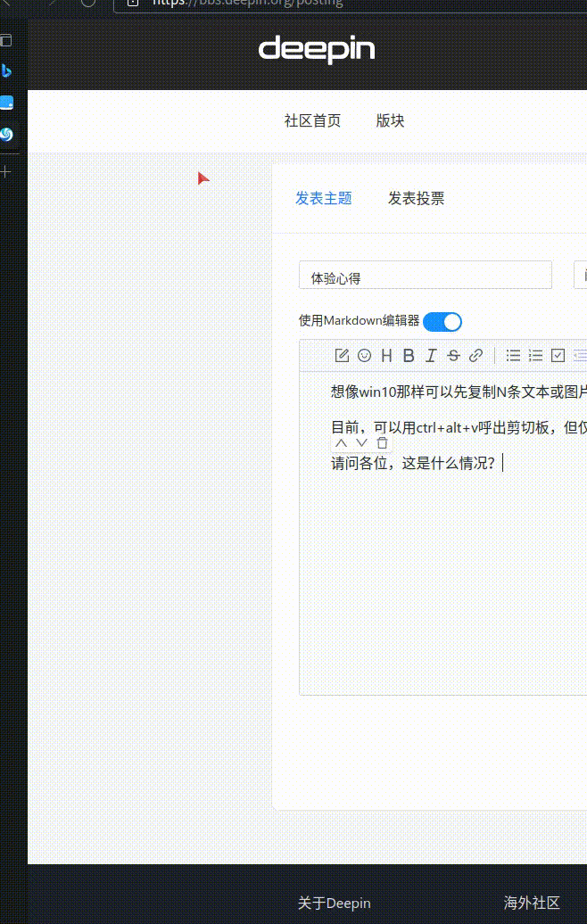
Task: Insert an ordered numbered list
Action: [536, 355]
